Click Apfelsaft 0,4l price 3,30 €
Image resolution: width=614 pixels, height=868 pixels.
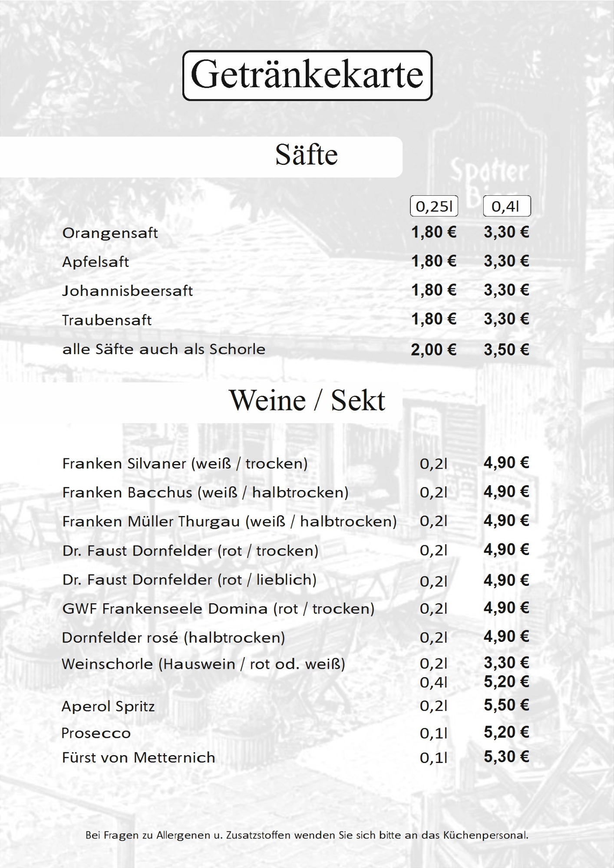[507, 261]
